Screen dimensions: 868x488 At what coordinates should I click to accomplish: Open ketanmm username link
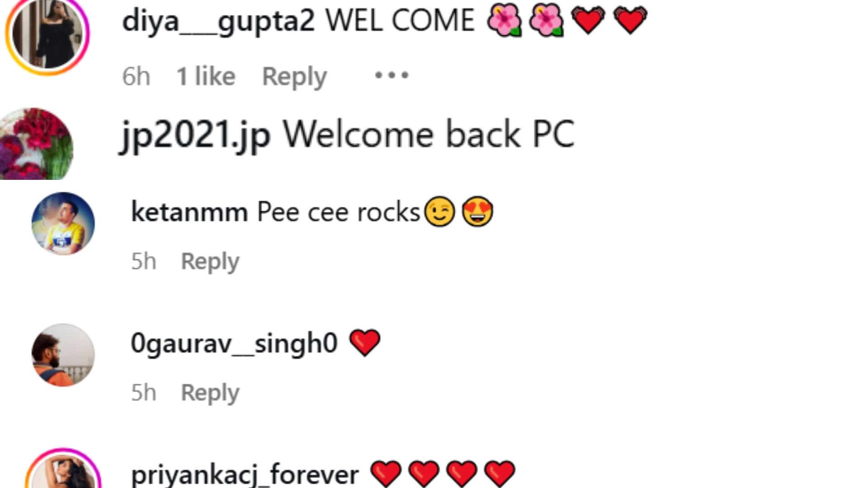pyautogui.click(x=189, y=211)
